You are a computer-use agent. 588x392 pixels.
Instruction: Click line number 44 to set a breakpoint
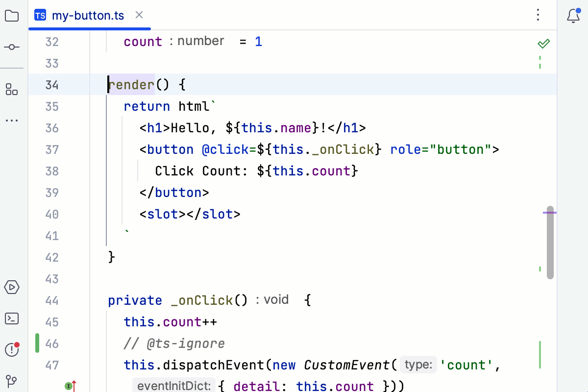click(x=52, y=300)
